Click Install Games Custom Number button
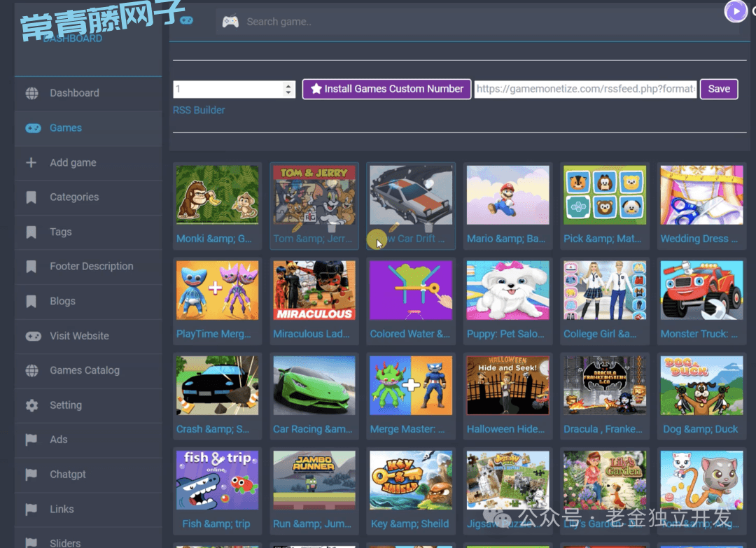This screenshot has width=756, height=548. coord(386,89)
